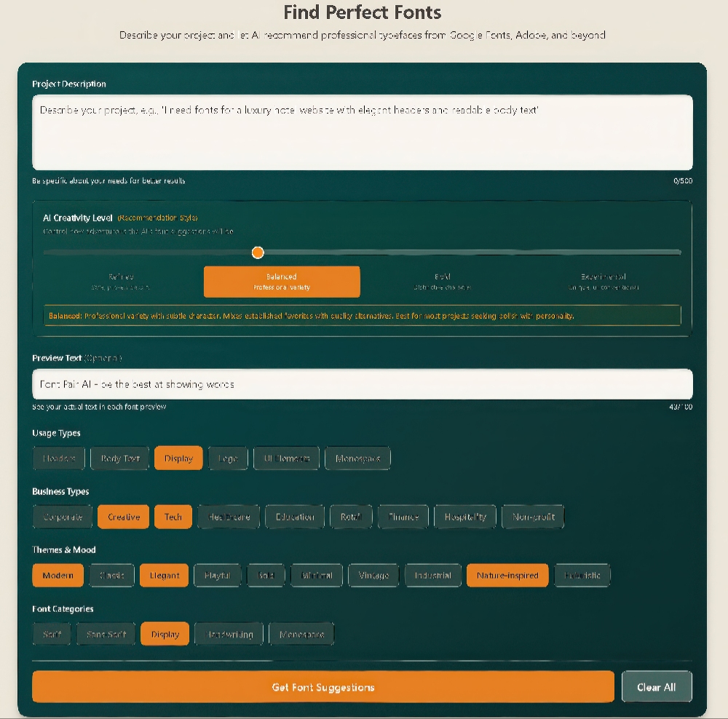
Task: Toggle the Body Text usage type
Action: 119,458
